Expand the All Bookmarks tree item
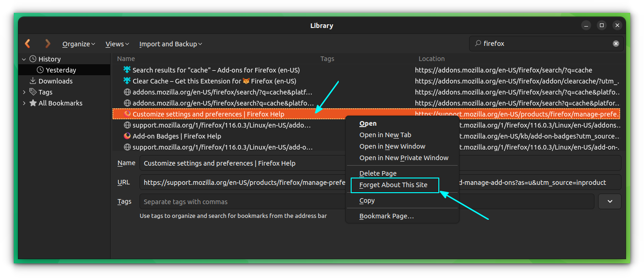Viewport: 644px width, 278px height. click(x=24, y=103)
